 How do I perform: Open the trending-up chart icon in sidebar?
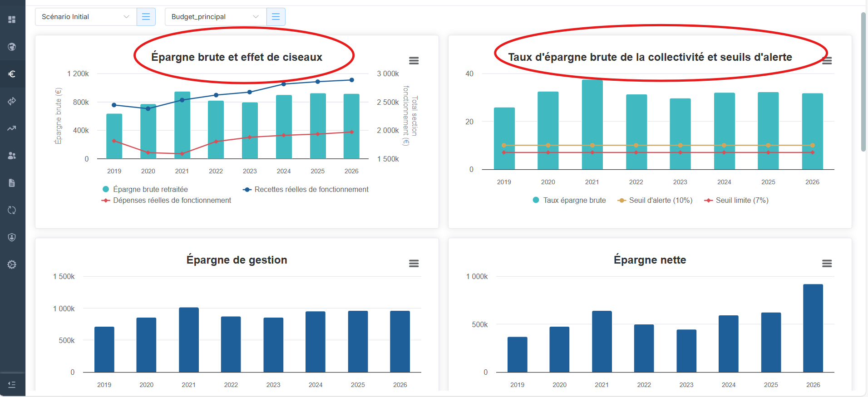12,128
